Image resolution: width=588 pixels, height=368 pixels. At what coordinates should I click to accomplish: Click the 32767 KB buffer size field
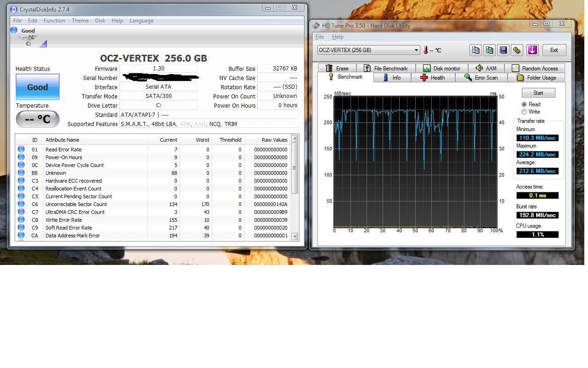point(277,69)
